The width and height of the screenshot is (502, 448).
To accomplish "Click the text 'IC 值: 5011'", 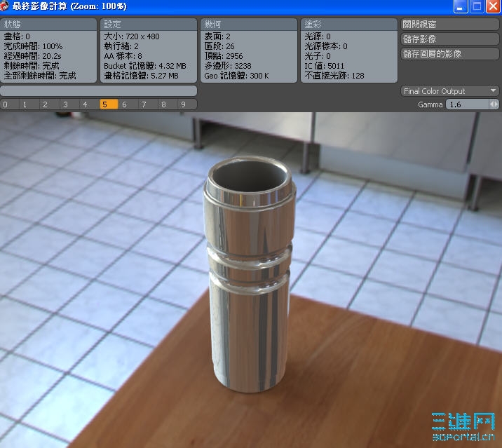I will pos(325,66).
